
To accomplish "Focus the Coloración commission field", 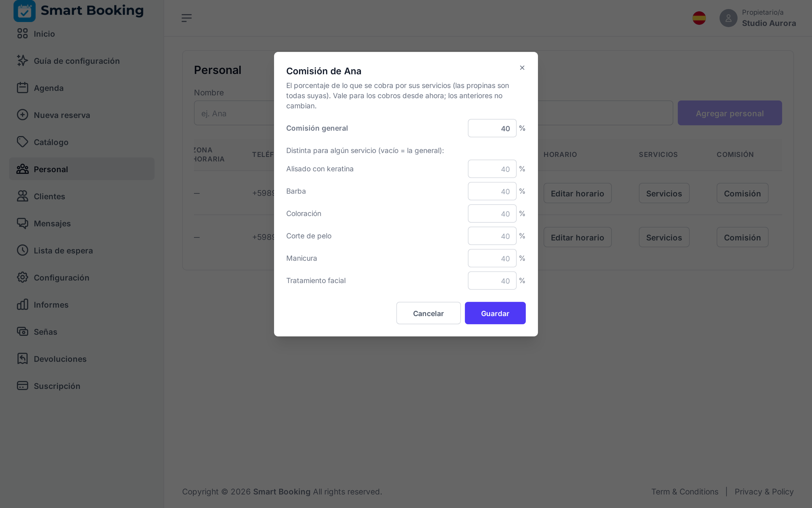I will point(492,214).
